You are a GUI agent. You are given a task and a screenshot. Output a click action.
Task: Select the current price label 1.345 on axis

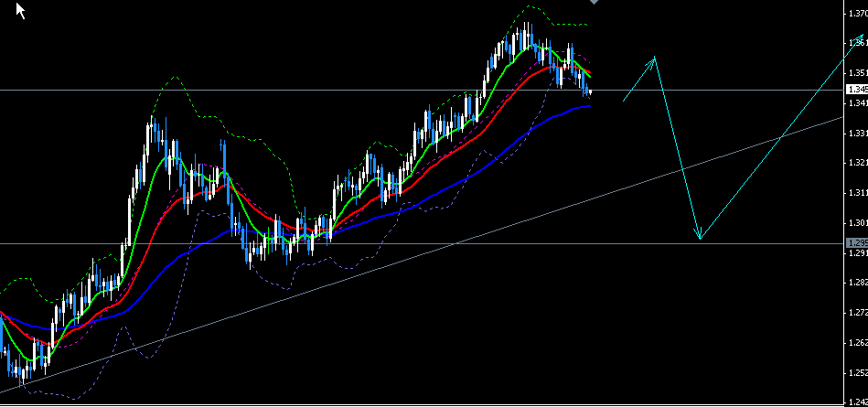tap(857, 89)
